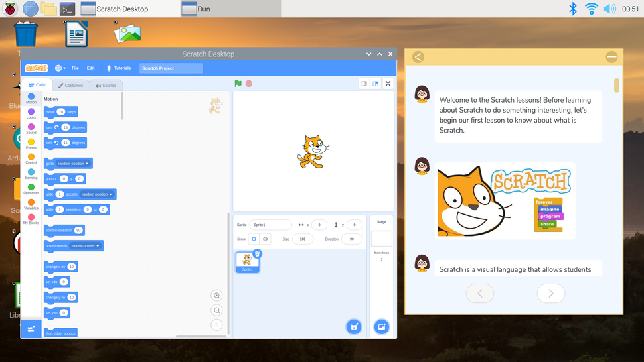The height and width of the screenshot is (362, 644).
Task: Select the Stage backdrop thumbnail
Action: click(x=382, y=239)
